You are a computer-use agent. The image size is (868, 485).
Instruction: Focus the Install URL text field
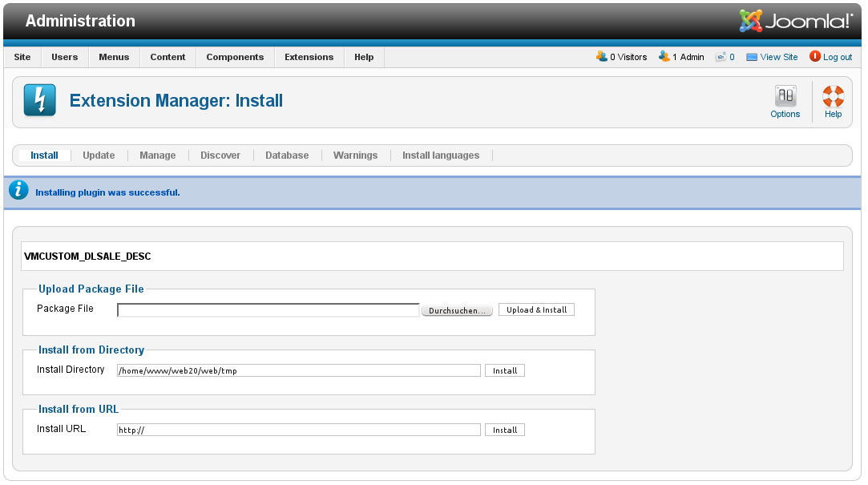pos(298,430)
